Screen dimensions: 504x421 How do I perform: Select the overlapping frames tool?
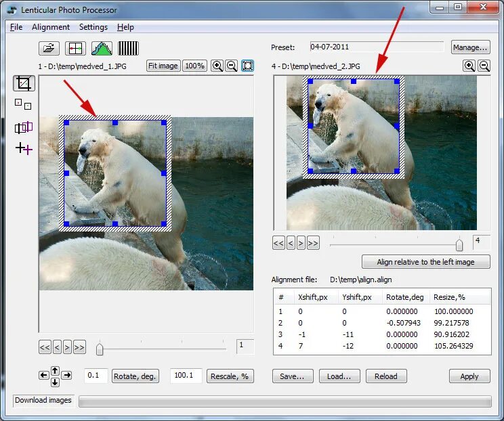pos(24,127)
